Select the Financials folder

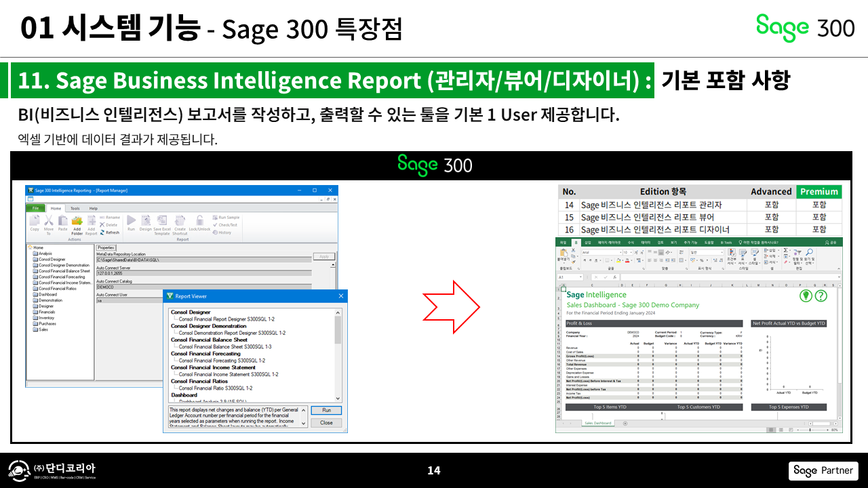point(45,312)
